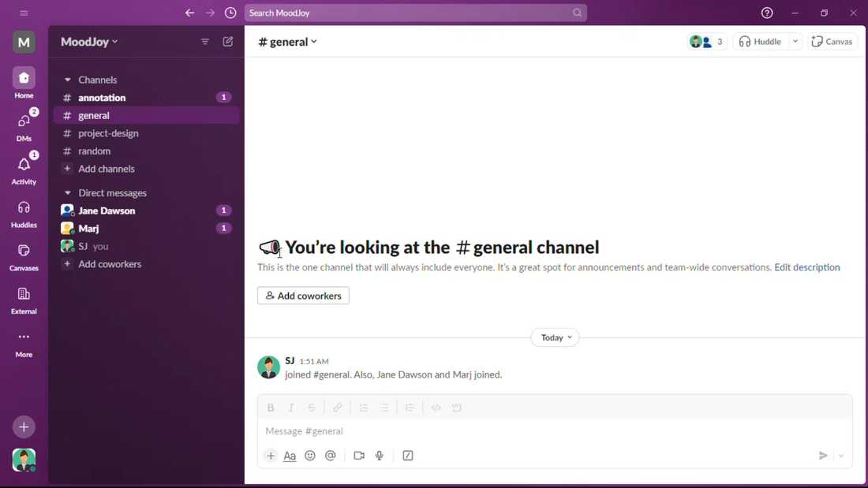Toggle bold formatting in the message box

pyautogui.click(x=271, y=407)
